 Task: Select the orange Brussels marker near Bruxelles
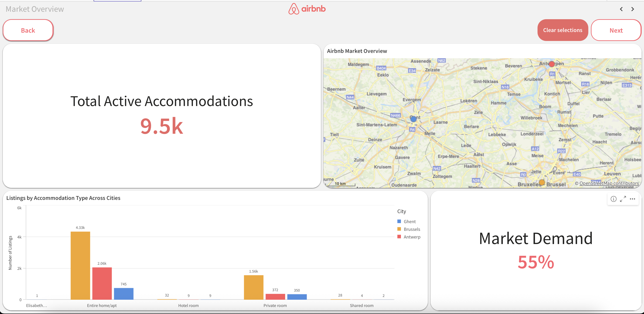coord(542,182)
